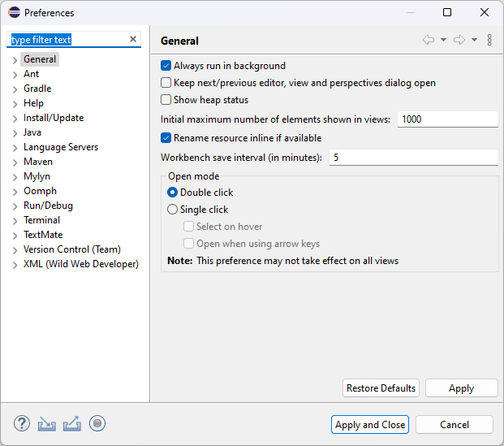Click the Cancel button
The width and height of the screenshot is (504, 446).
454,425
